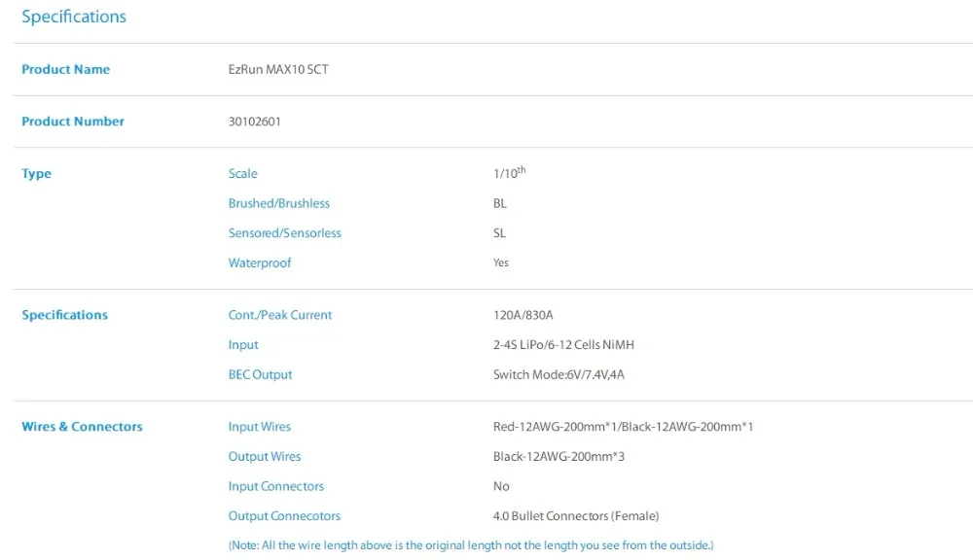Select the Cont./Peak Current label

pyautogui.click(x=280, y=315)
